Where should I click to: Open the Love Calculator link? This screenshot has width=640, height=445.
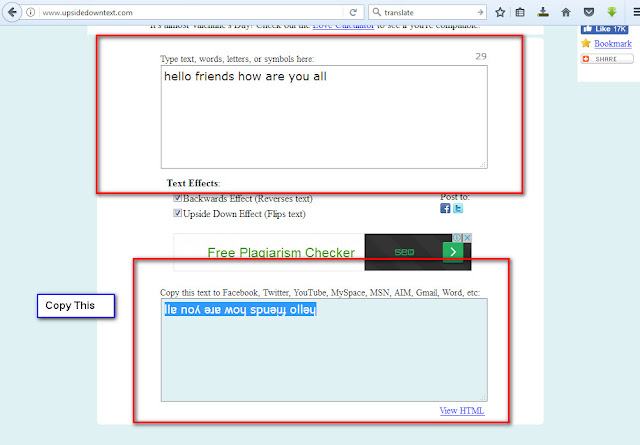pos(343,27)
